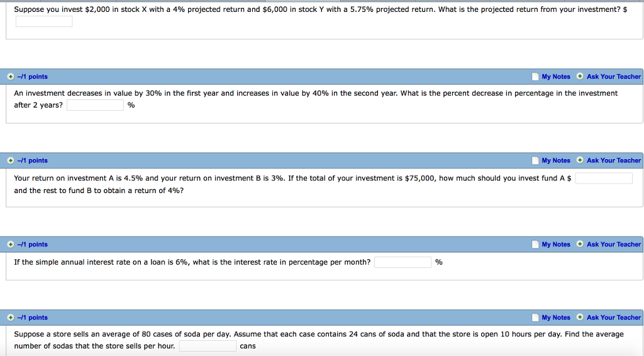Click My Notes icon for percent decrease question

coord(535,77)
